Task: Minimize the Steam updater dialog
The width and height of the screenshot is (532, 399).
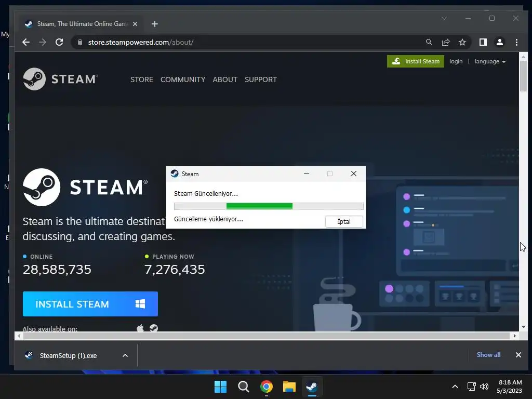Action: coord(307,174)
